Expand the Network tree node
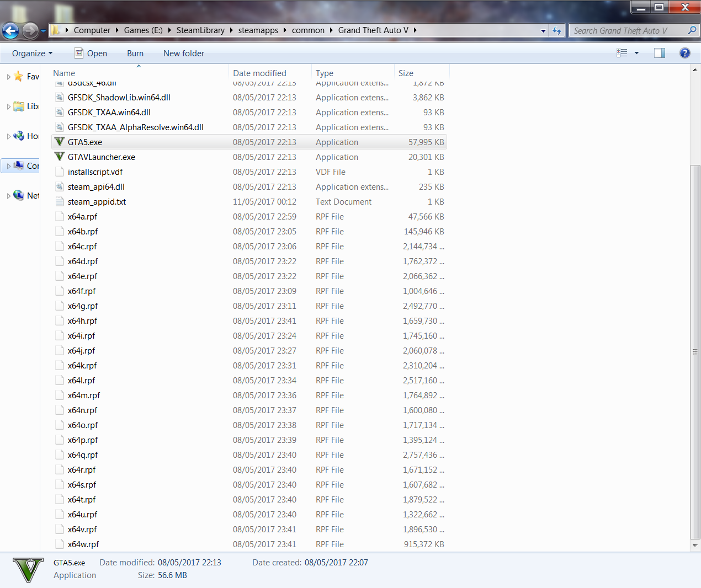The image size is (701, 588). pos(8,196)
